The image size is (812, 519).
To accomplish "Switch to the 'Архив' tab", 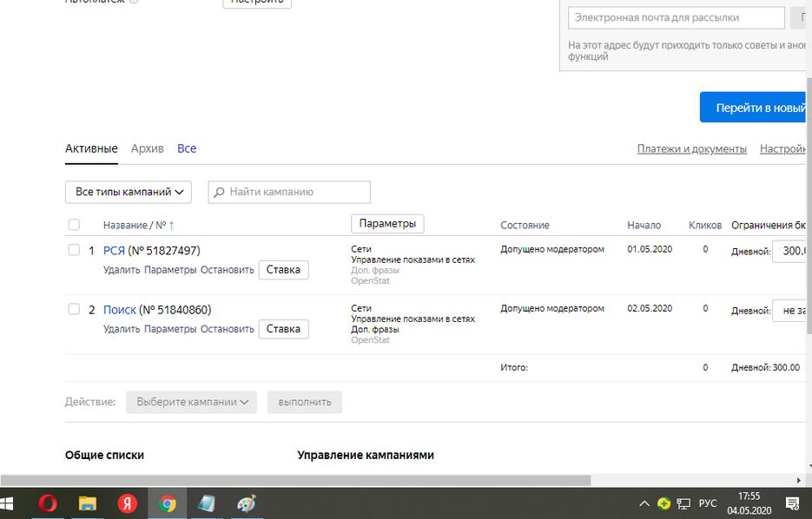I will [x=147, y=149].
